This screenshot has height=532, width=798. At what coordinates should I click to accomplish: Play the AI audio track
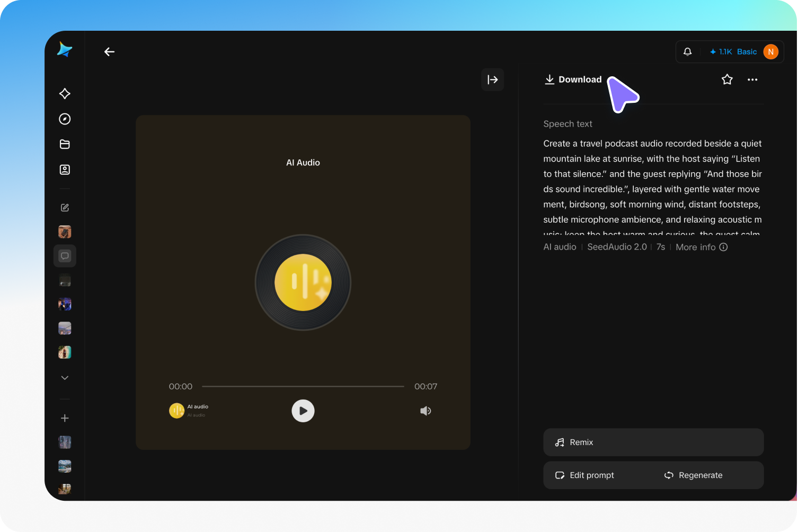point(303,411)
